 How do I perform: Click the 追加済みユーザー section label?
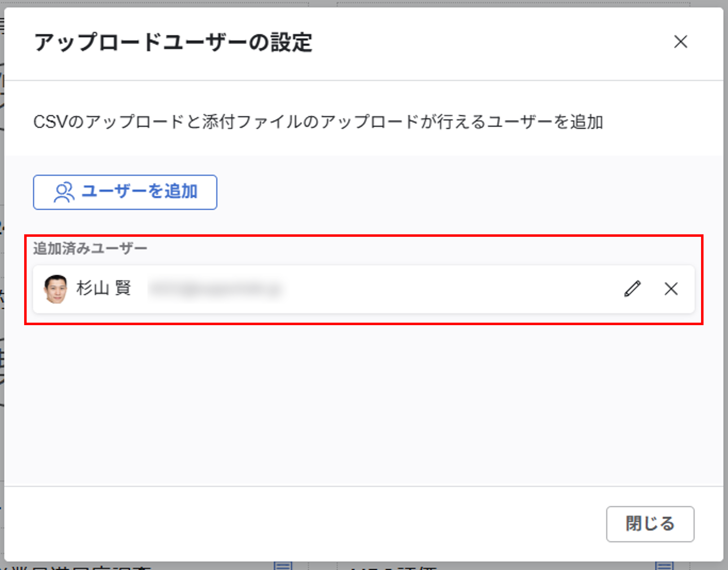click(90, 248)
